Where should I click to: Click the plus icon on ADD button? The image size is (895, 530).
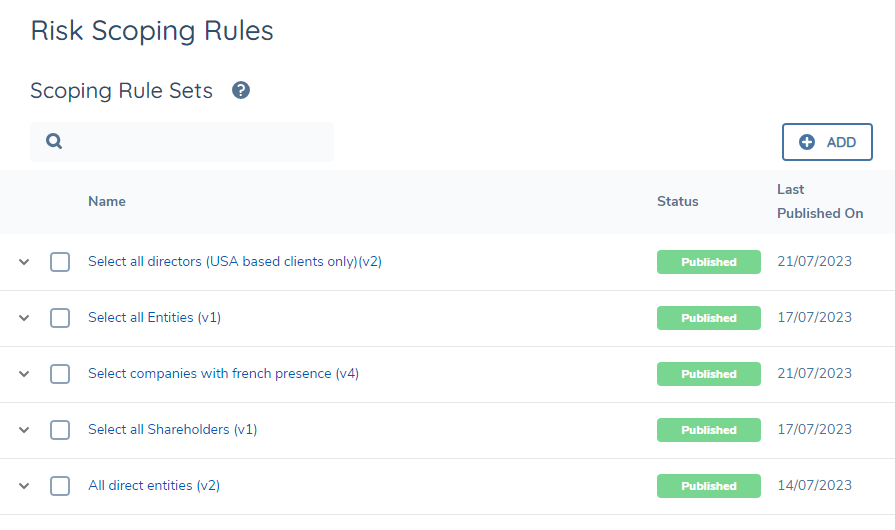click(x=807, y=142)
